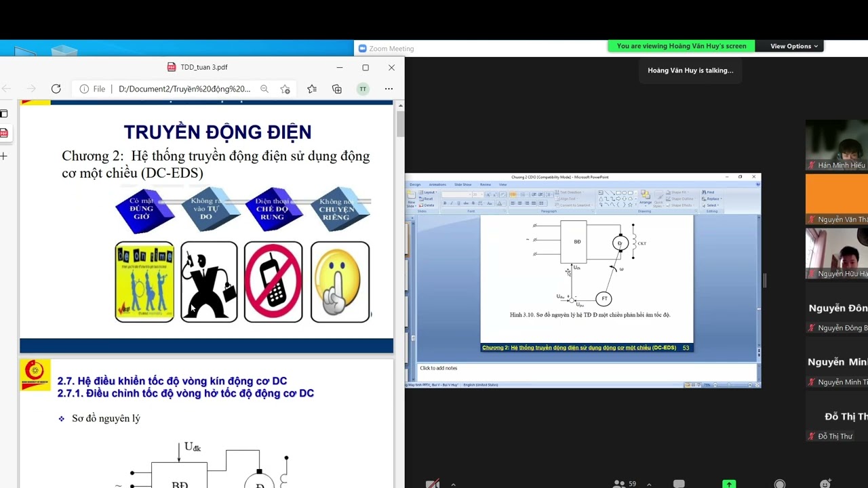Image resolution: width=868 pixels, height=488 pixels.
Task: Click the PDF sidebar add button
Action: click(x=3, y=156)
